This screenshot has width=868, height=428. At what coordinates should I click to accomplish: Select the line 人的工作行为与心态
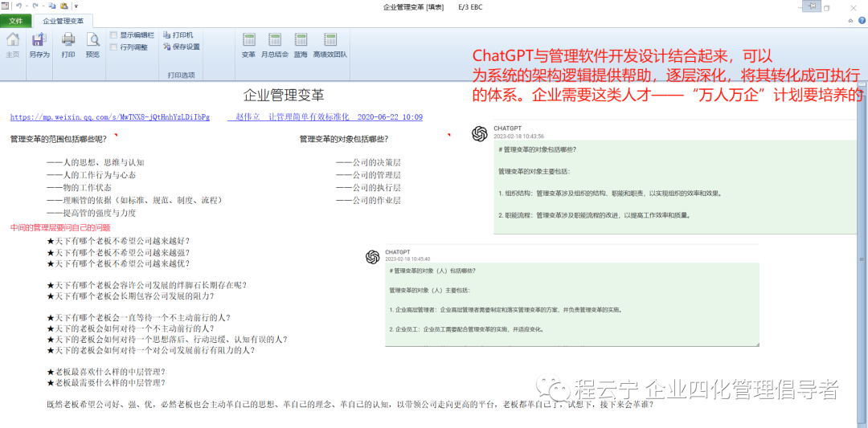tap(92, 175)
